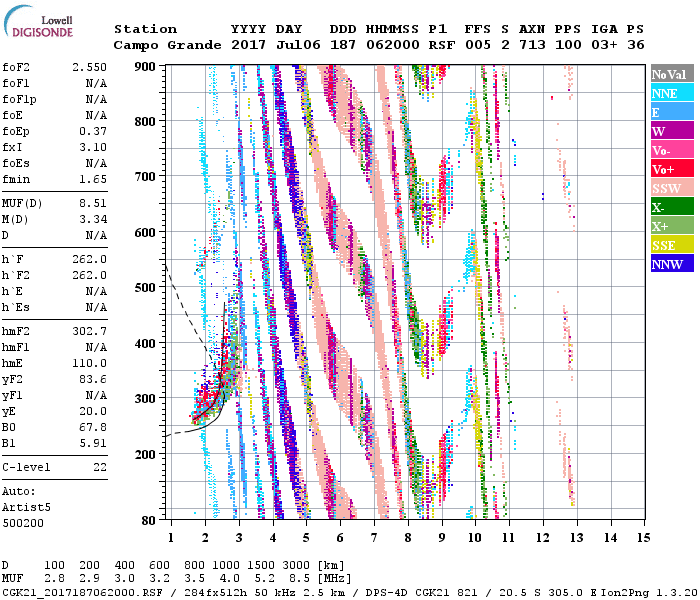Choose the SSW light pink legend swatch
The width and height of the screenshot is (700, 600).
pyautogui.click(x=670, y=188)
